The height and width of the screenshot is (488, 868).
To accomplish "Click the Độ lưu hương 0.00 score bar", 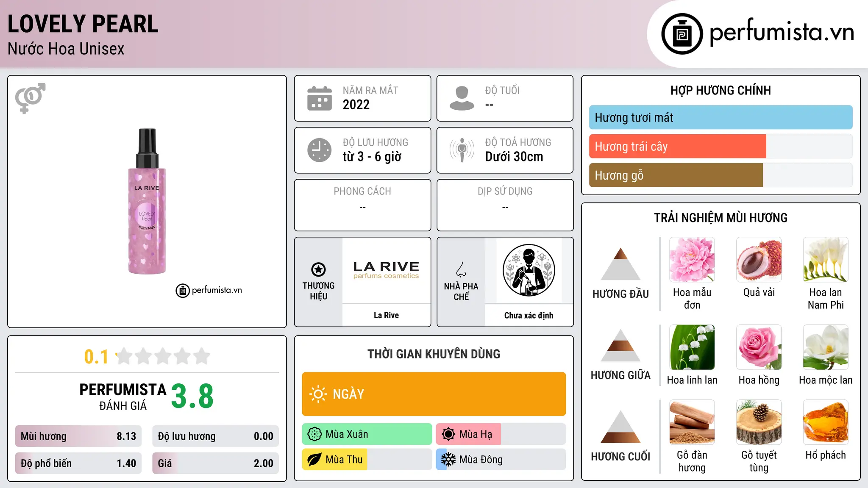I will tap(215, 436).
